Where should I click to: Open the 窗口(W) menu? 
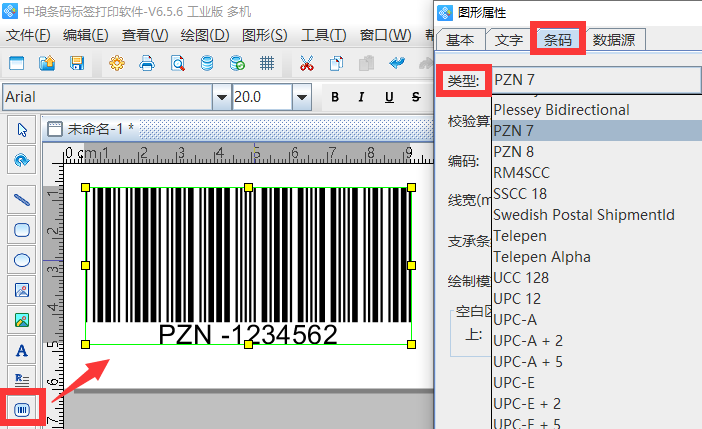tap(385, 35)
